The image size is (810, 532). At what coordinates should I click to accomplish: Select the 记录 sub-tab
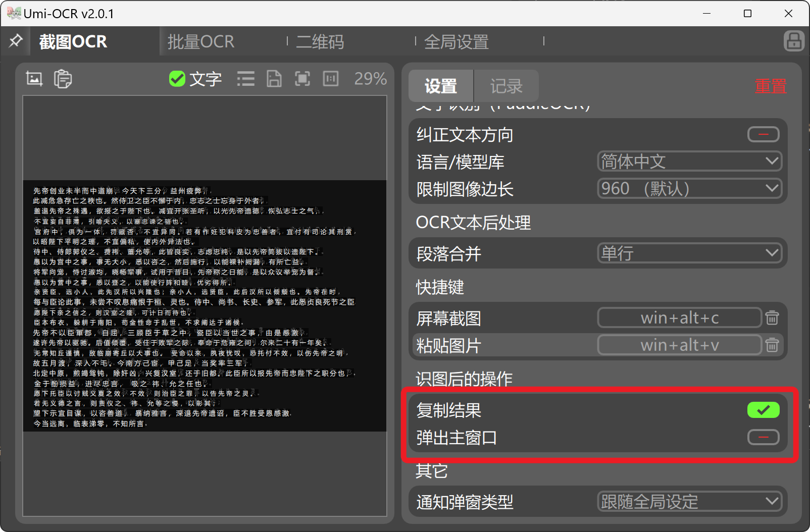(506, 86)
